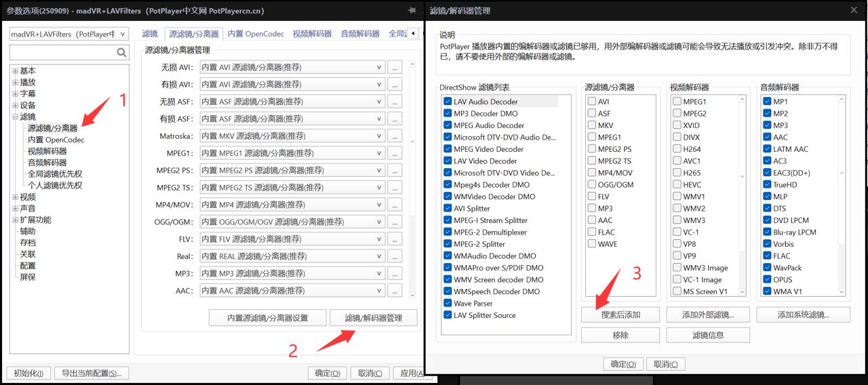Click the search magnifier icon in options window

121,52
